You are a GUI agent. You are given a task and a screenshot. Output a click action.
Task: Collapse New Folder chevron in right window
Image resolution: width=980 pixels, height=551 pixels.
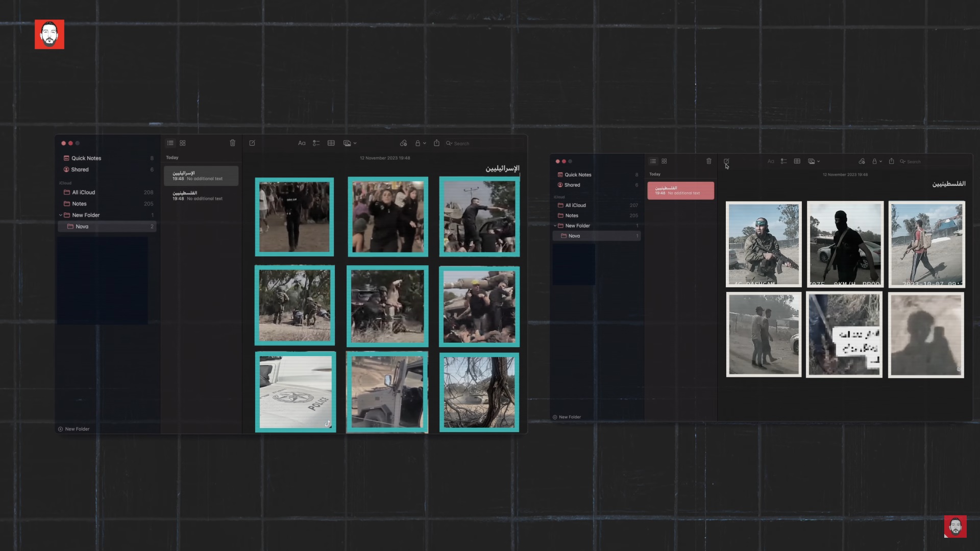[555, 226]
